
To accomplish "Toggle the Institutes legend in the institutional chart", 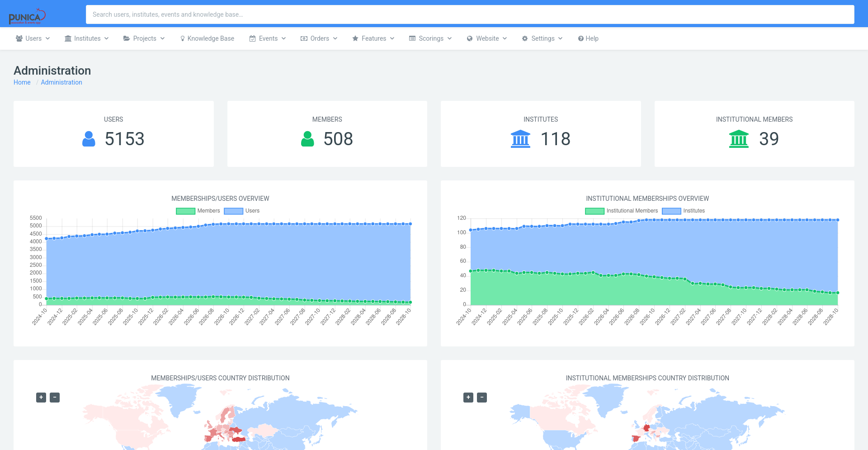I will tap(684, 211).
